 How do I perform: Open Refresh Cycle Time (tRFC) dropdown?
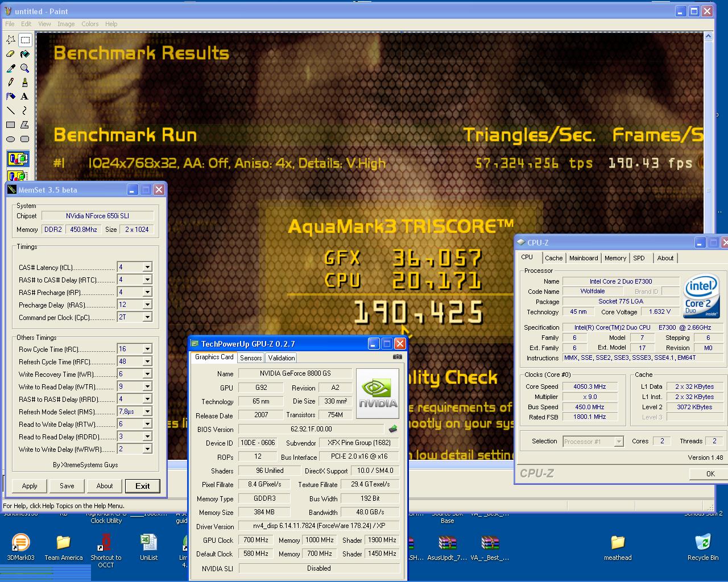coord(147,361)
